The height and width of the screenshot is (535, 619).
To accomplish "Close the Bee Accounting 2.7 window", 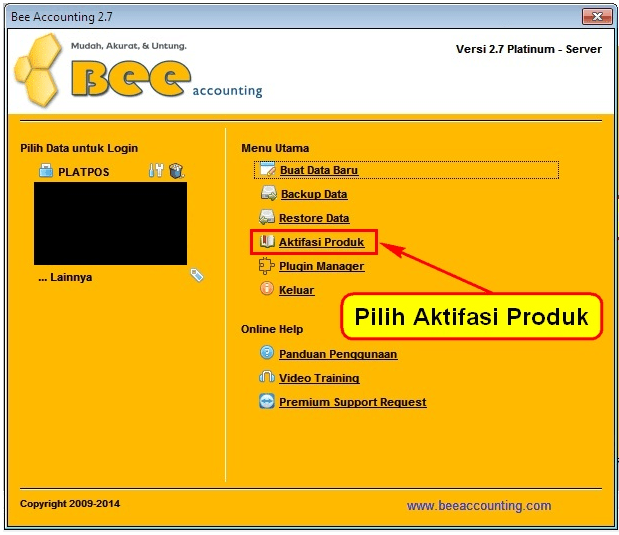I will [596, 15].
